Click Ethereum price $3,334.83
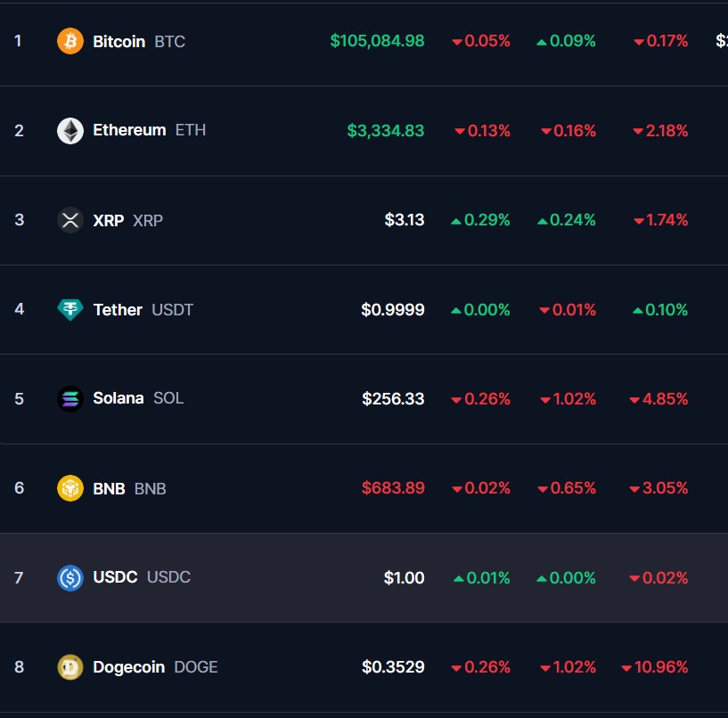Viewport: 728px width, 718px height. [386, 131]
